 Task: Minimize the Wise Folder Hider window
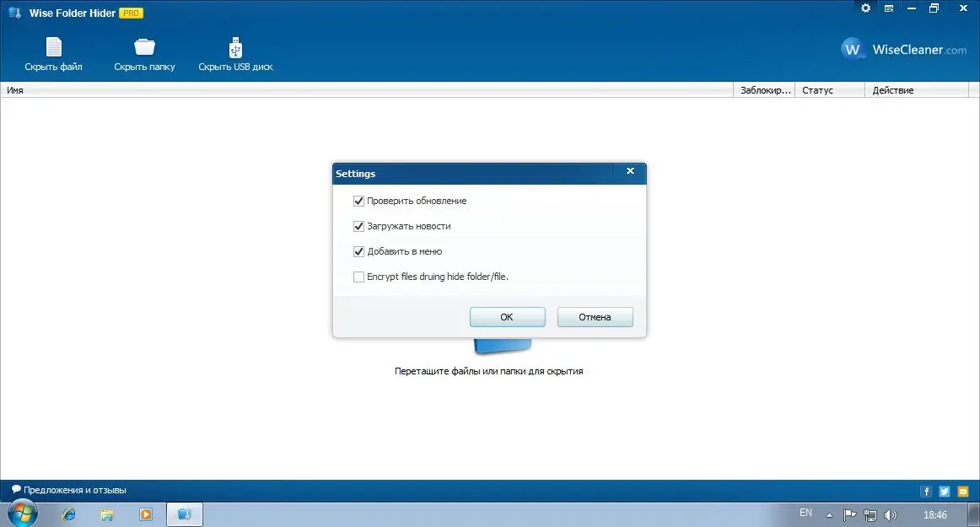pyautogui.click(x=911, y=8)
